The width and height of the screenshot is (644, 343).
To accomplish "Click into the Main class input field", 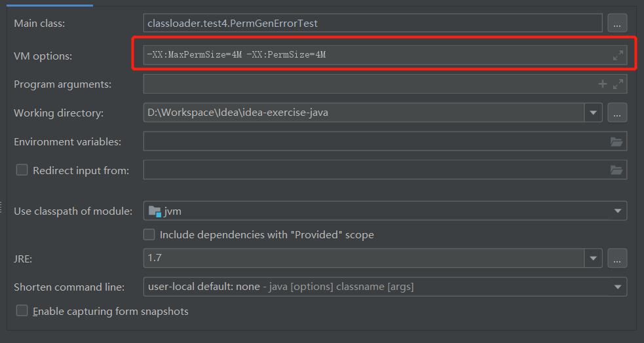I will [x=373, y=24].
